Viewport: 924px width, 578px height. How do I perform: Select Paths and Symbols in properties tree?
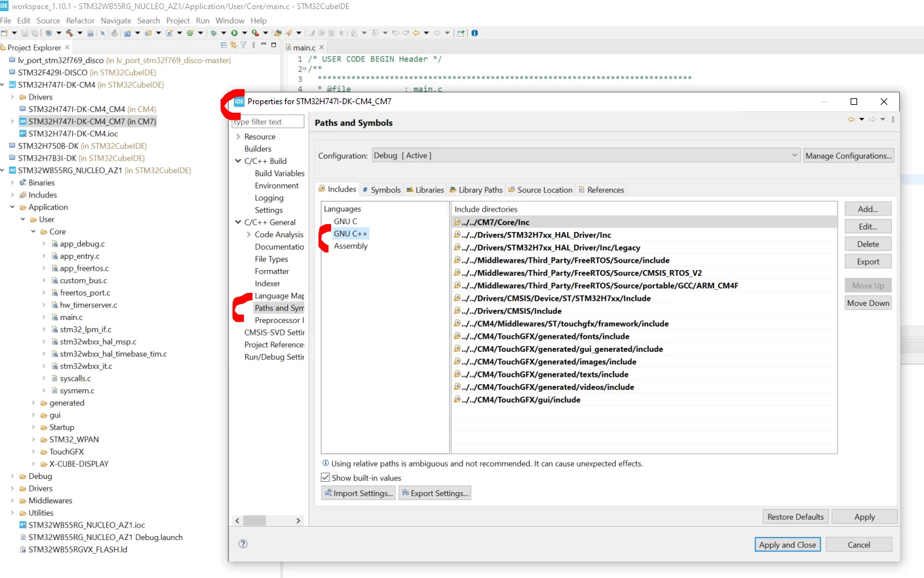[279, 308]
